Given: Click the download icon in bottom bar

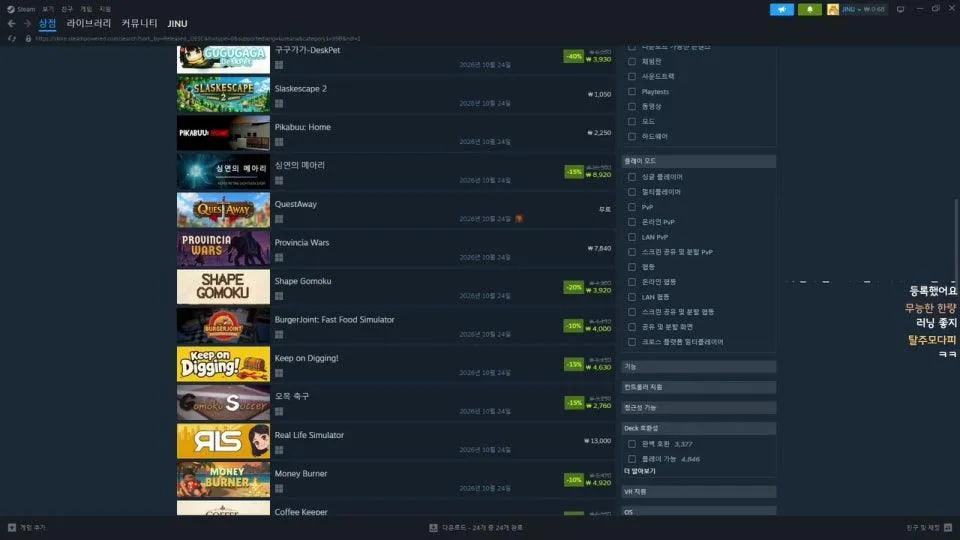Looking at the screenshot, I should coord(433,527).
